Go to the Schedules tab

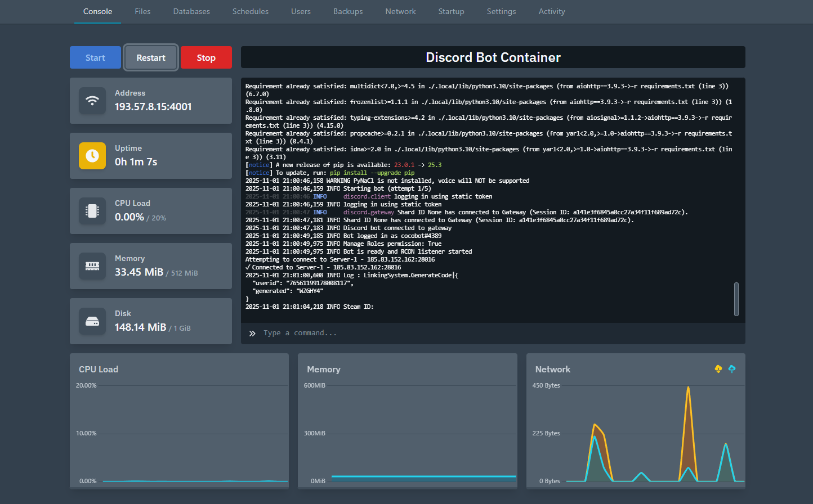(251, 11)
